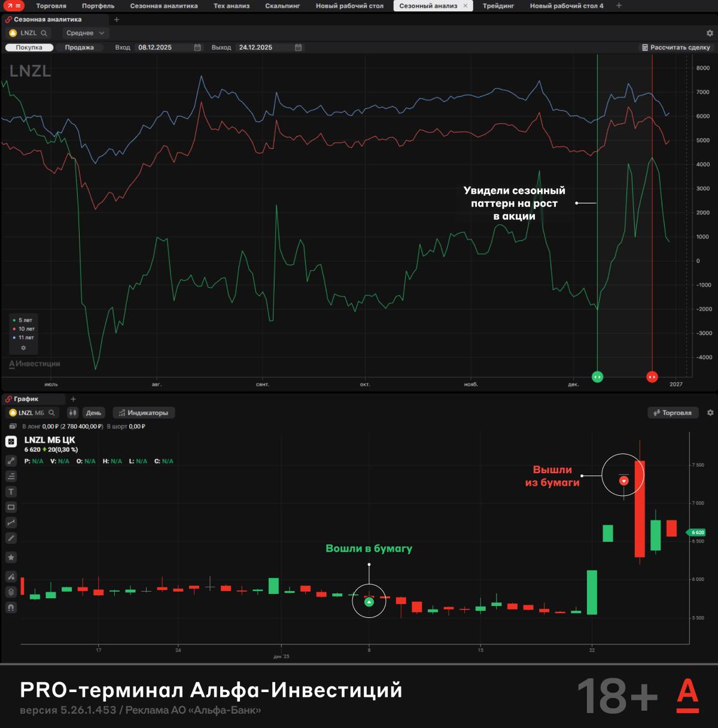The image size is (718, 728).
Task: Select the brush drawing tool
Action: coord(11,538)
